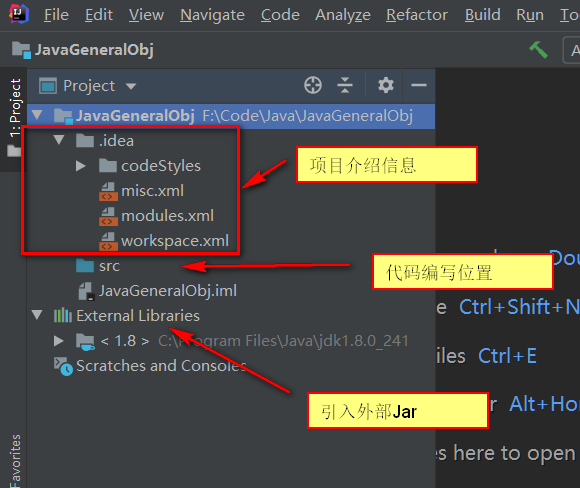580x488 pixels.
Task: Open the Project view dropdown arrow
Action: point(131,86)
